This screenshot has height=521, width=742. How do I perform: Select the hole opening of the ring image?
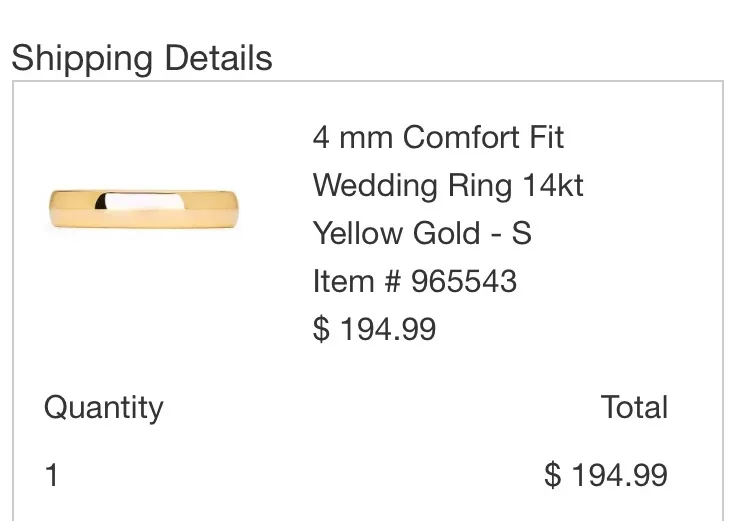[x=141, y=201]
